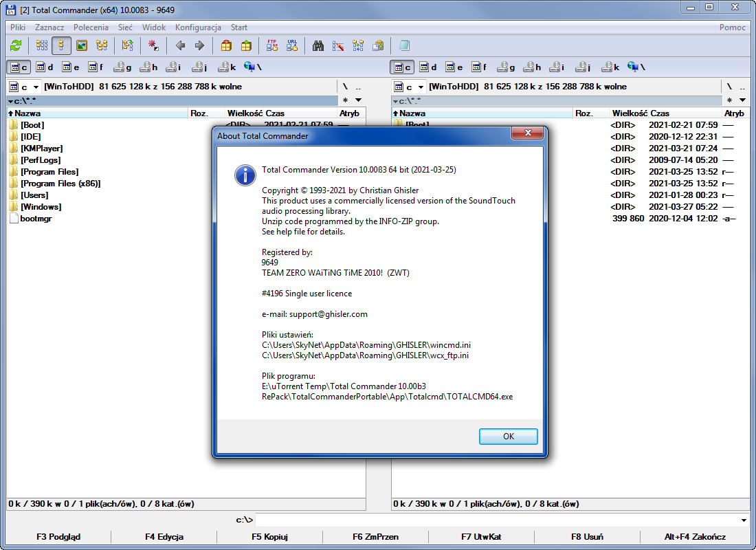Select drive d in right drive bar
This screenshot has height=550, width=756.
coord(428,67)
